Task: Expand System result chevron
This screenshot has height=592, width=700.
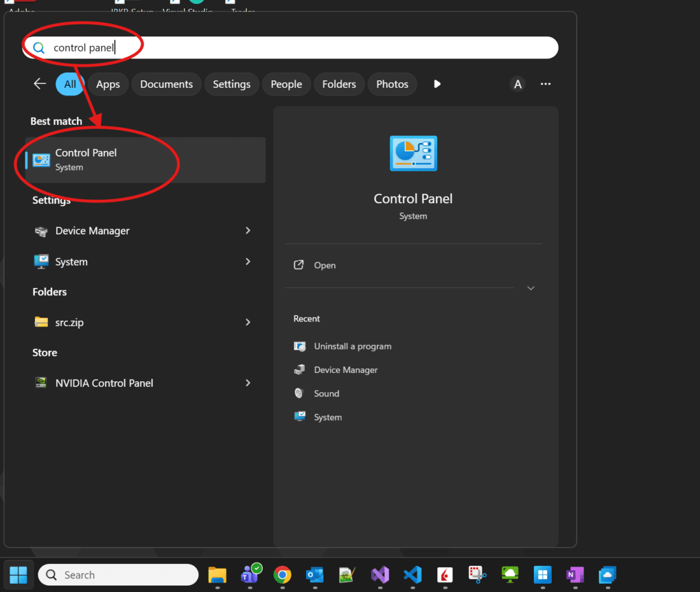Action: (248, 262)
